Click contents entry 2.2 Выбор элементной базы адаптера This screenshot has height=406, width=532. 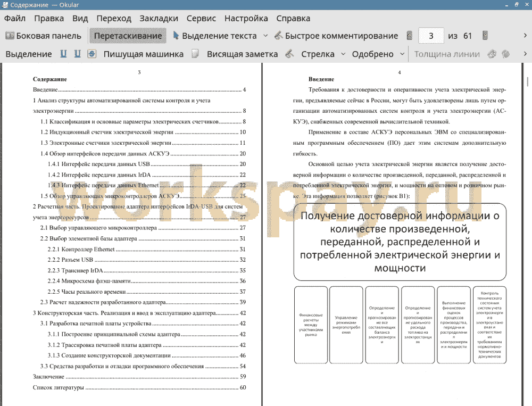pos(143,238)
